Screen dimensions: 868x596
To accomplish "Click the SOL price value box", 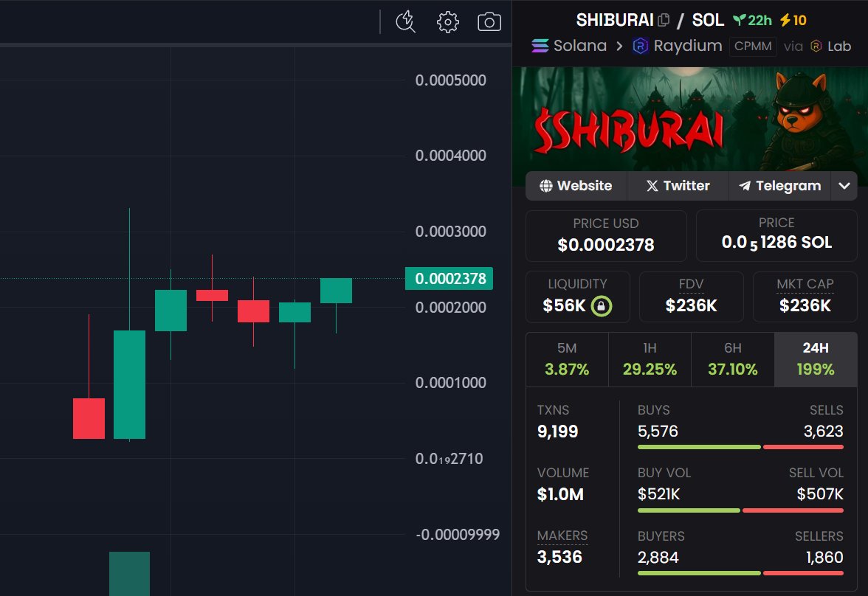I will coord(776,236).
